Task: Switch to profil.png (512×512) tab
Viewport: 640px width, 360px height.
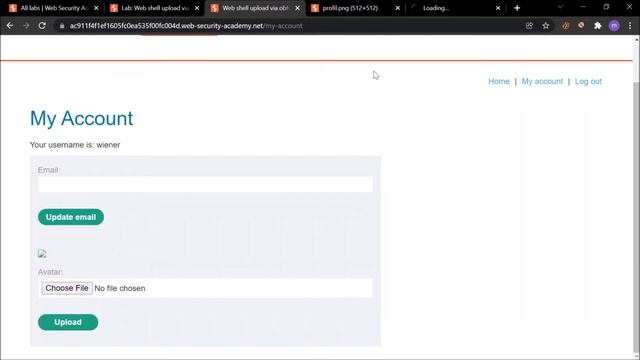Action: coord(350,8)
